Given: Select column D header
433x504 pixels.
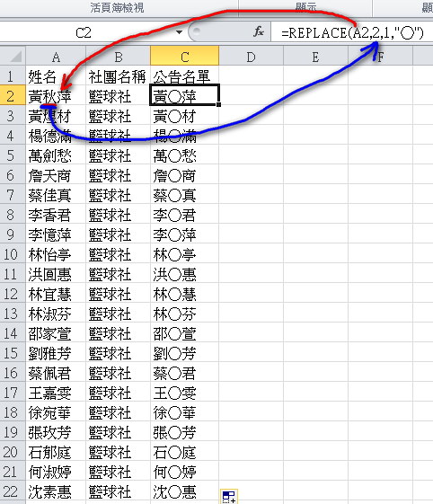Looking at the screenshot, I should [251, 56].
